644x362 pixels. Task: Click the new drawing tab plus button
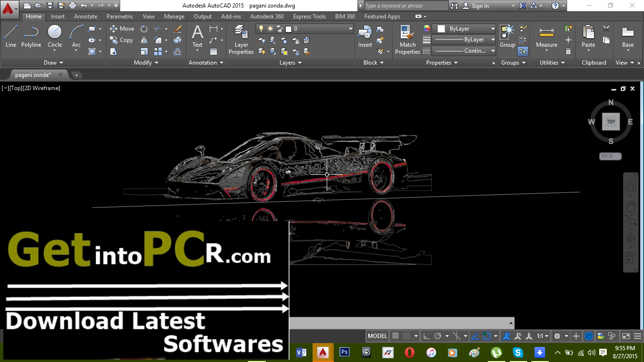pyautogui.click(x=76, y=74)
